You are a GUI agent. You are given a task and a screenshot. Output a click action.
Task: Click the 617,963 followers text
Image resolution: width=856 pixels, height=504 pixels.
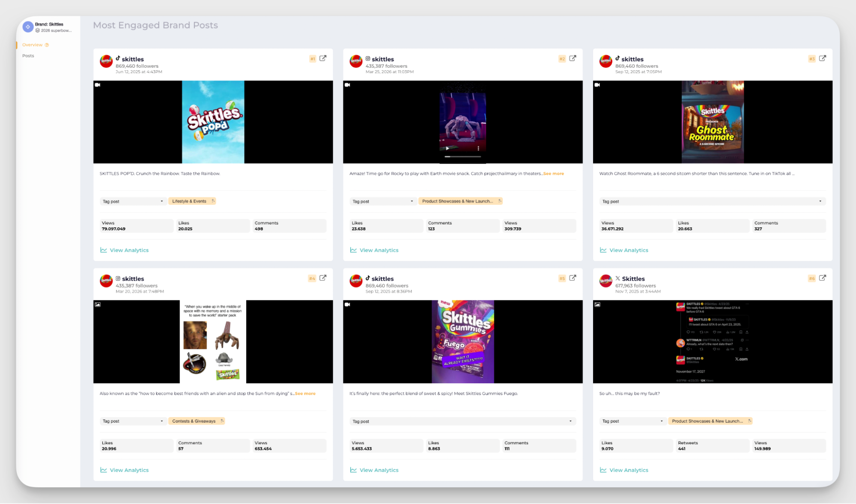[x=635, y=286]
